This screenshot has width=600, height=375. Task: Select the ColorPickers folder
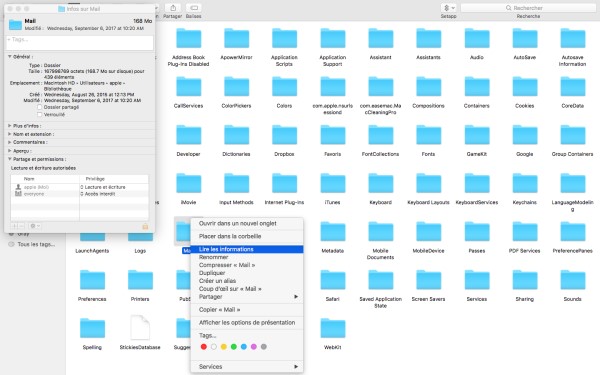[236, 86]
